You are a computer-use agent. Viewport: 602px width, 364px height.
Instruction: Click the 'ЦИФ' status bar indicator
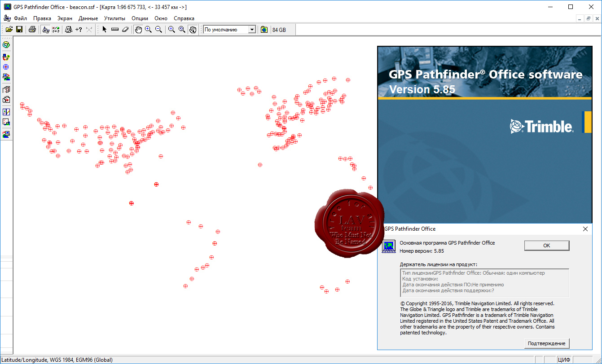coord(564,360)
